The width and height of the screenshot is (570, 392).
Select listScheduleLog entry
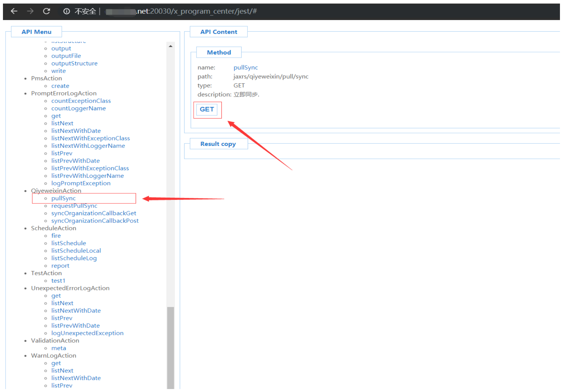(74, 258)
